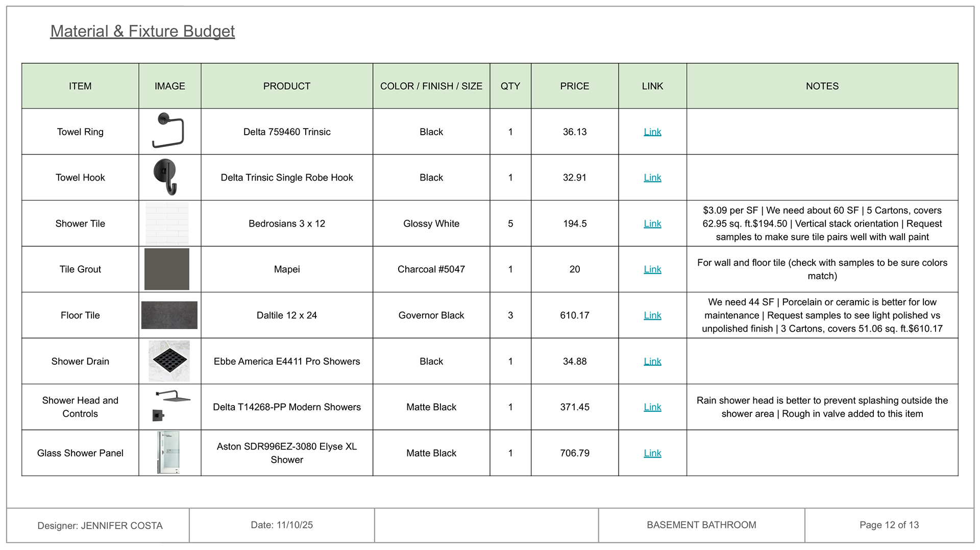Image resolution: width=980 pixels, height=550 pixels.
Task: Click the Governor Black color cell
Action: point(431,315)
